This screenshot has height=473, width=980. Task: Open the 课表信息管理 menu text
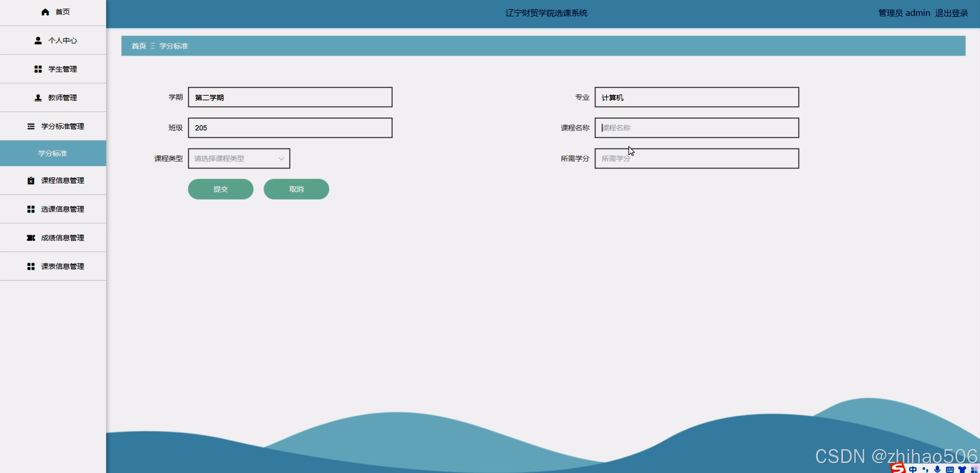tap(62, 266)
